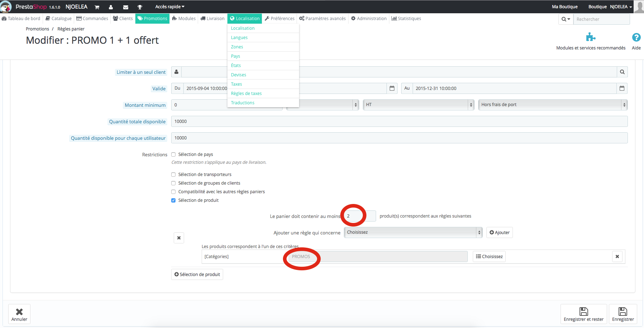644x328 pixels.
Task: Open the Choisissez rule type dropdown
Action: [413, 232]
